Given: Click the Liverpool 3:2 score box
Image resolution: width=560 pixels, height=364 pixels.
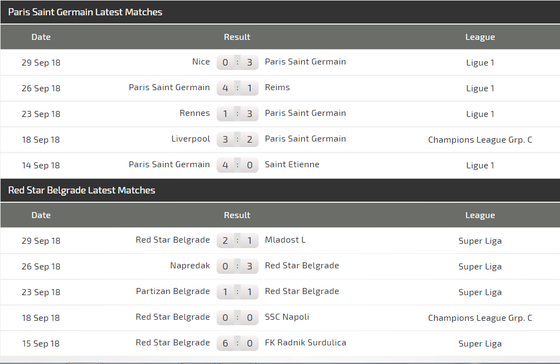Looking at the screenshot, I should [237, 139].
